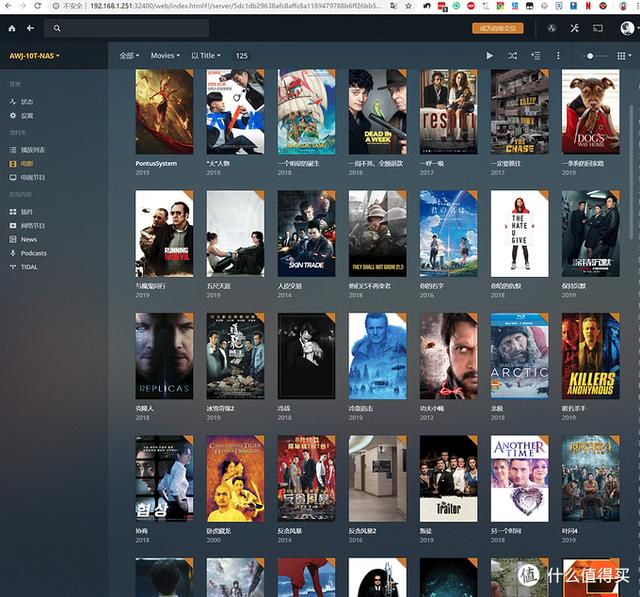This screenshot has width=640, height=597.
Task: Open the activity indicator icon in header
Action: click(x=552, y=28)
